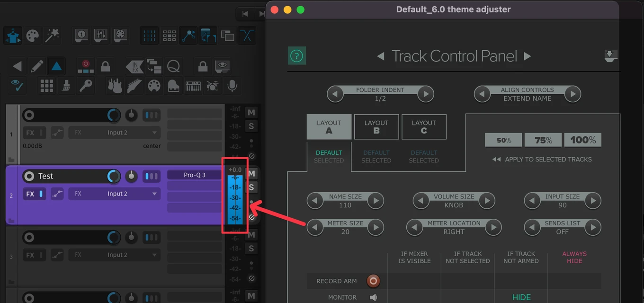Click the synth keyboard instrument icon
Screen dimensions: 644x303
[193, 86]
